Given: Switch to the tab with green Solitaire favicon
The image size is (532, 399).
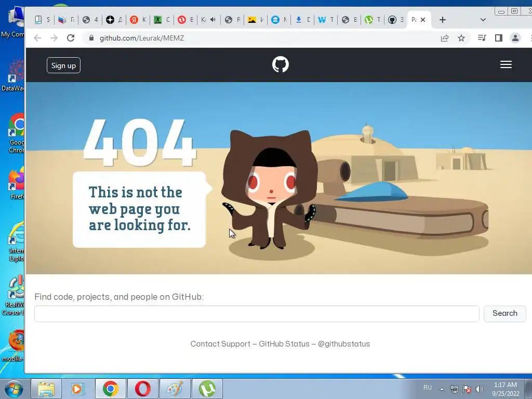Looking at the screenshot, I should tap(162, 20).
